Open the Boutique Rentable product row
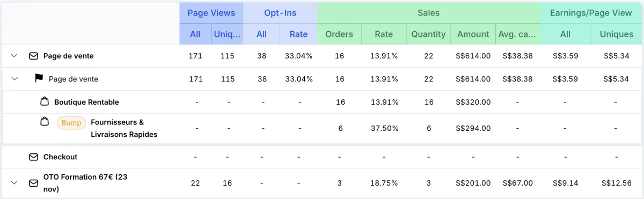644x199 pixels. [322, 102]
